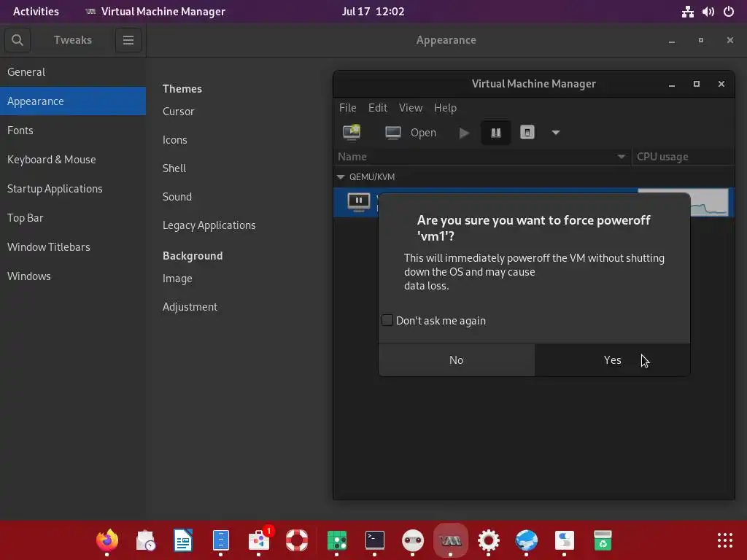Select Appearance in Tweaks sidebar
The image size is (747, 560).
[73, 101]
